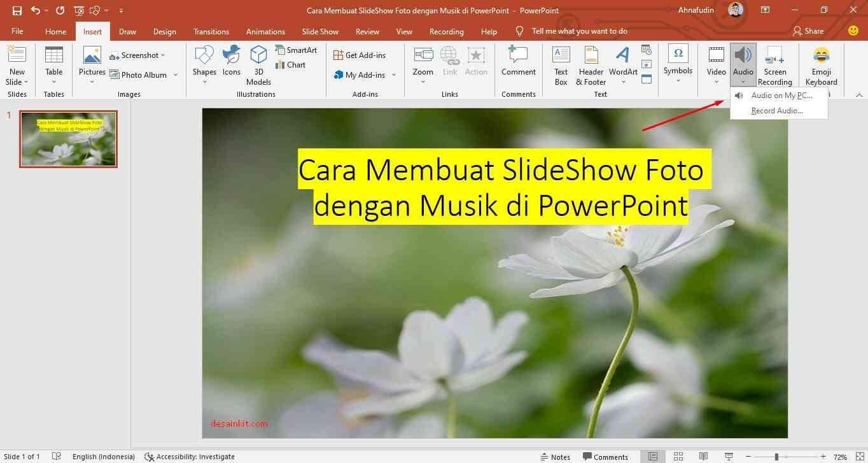Start Screen Recording
The height and width of the screenshot is (463, 868).
click(x=774, y=66)
